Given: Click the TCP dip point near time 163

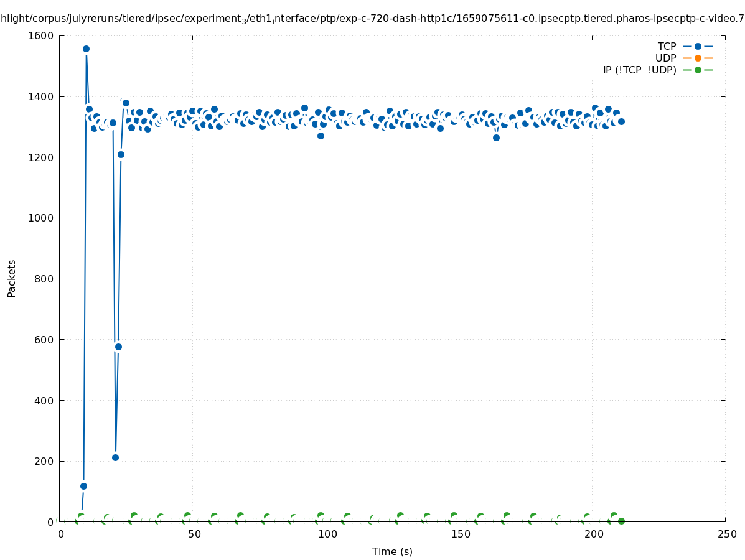Looking at the screenshot, I should pos(496,138).
